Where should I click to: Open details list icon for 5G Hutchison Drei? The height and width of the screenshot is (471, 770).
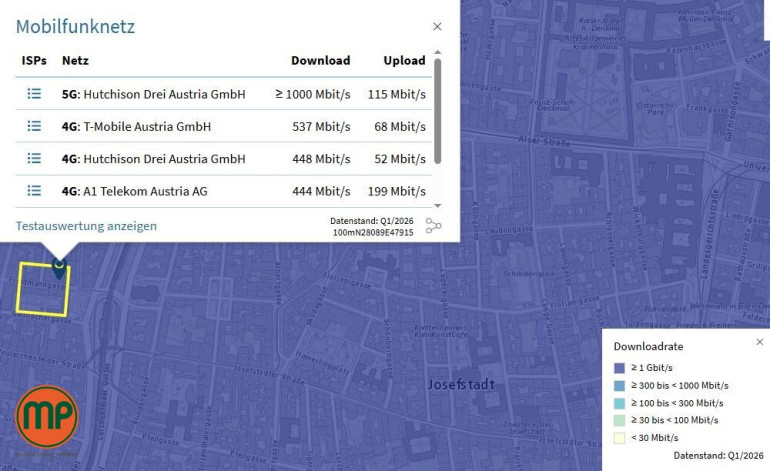tap(34, 93)
